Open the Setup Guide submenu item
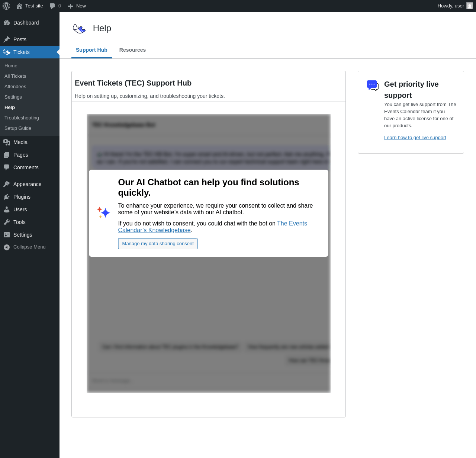The height and width of the screenshot is (458, 476). [18, 128]
